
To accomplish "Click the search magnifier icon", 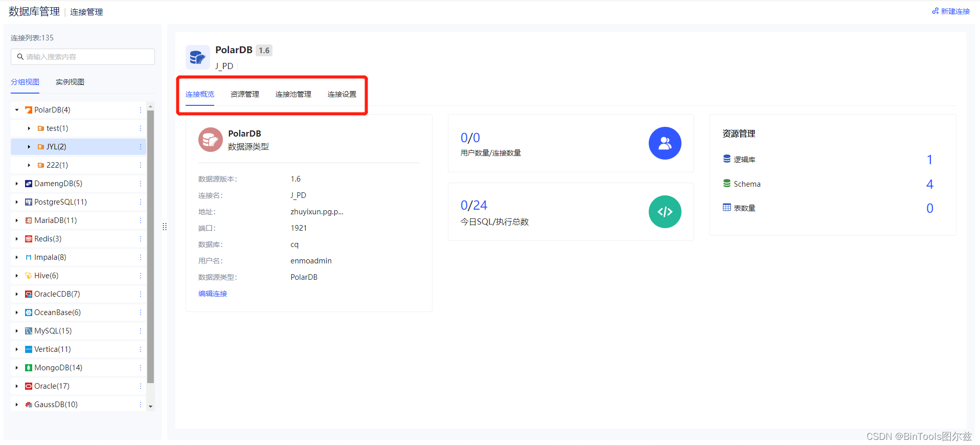I will tap(20, 57).
